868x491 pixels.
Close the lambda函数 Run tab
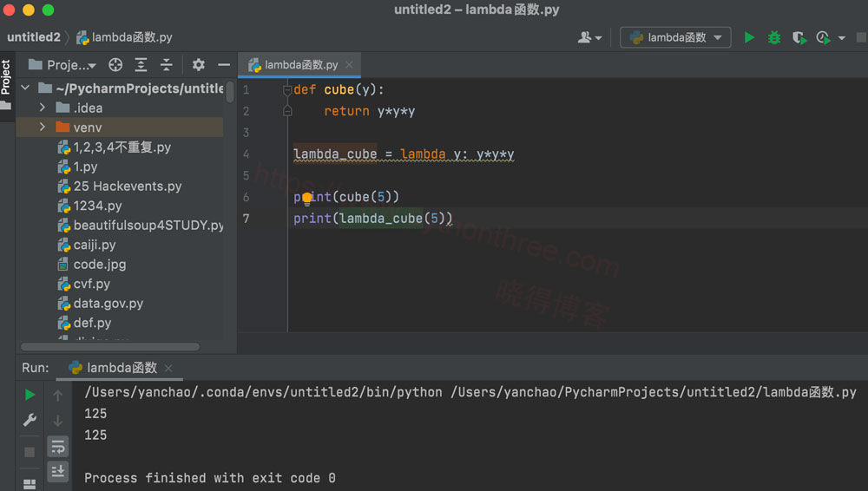click(x=169, y=368)
